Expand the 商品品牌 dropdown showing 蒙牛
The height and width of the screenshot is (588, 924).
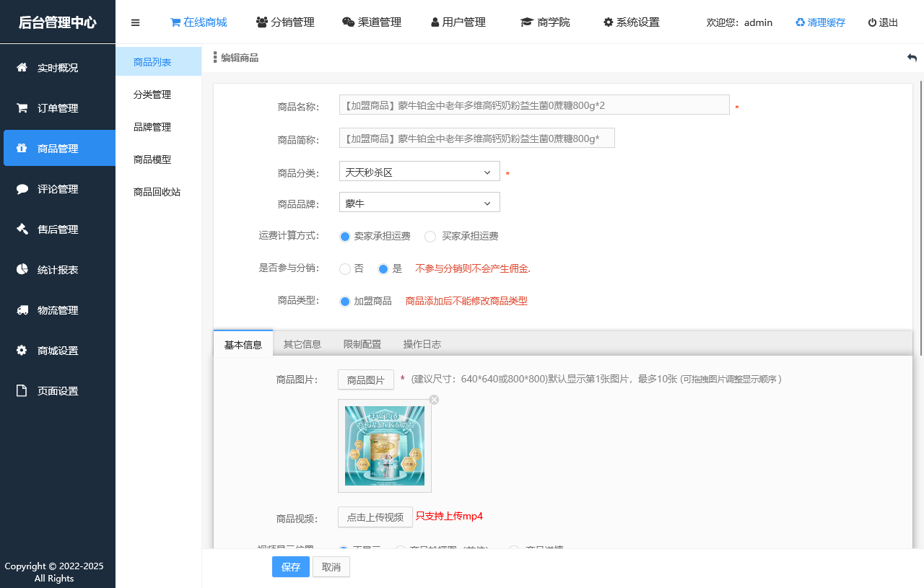pyautogui.click(x=419, y=202)
